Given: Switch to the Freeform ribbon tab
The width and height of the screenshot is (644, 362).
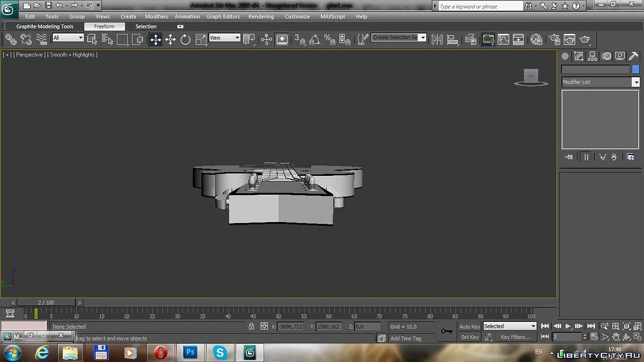Looking at the screenshot, I should (x=104, y=26).
